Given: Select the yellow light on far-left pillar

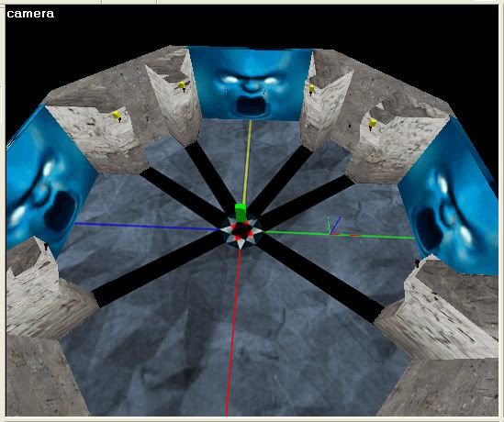Looking at the screenshot, I should [x=117, y=115].
